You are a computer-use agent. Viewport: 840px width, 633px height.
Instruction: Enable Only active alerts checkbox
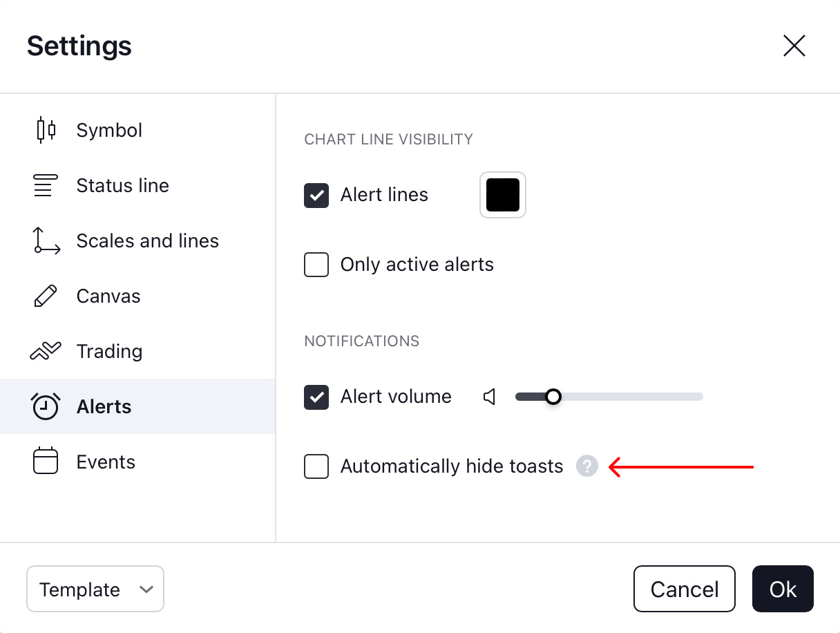click(316, 265)
